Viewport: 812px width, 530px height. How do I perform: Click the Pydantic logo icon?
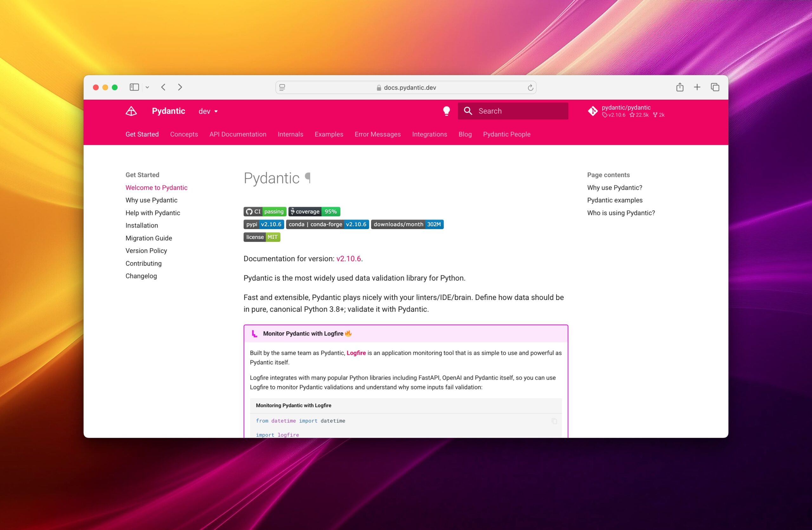(x=131, y=111)
